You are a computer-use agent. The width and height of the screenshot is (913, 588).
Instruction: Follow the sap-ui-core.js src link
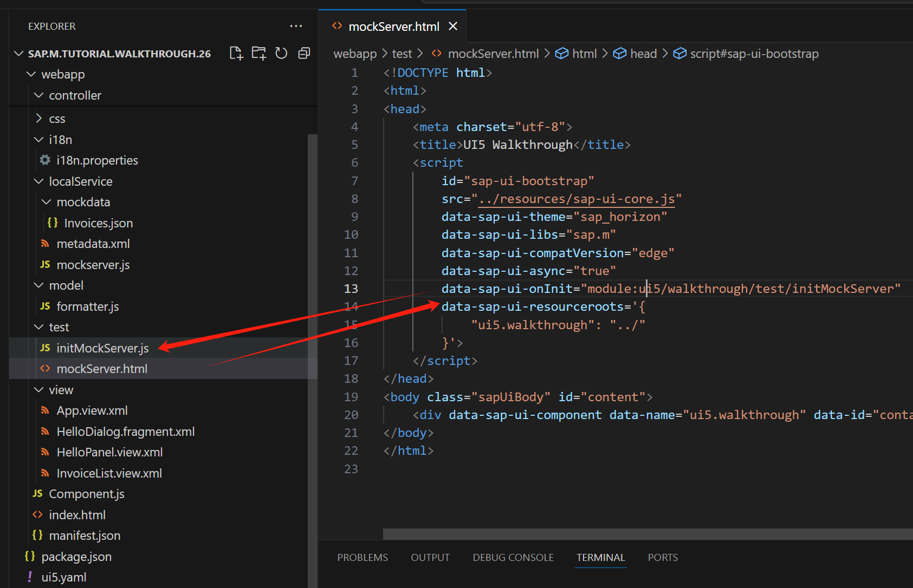[577, 199]
